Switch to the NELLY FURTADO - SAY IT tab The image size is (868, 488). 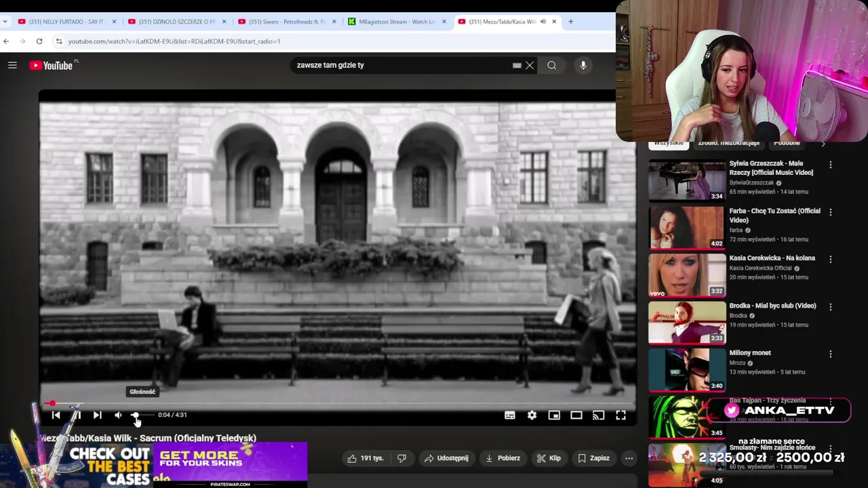pyautogui.click(x=66, y=22)
